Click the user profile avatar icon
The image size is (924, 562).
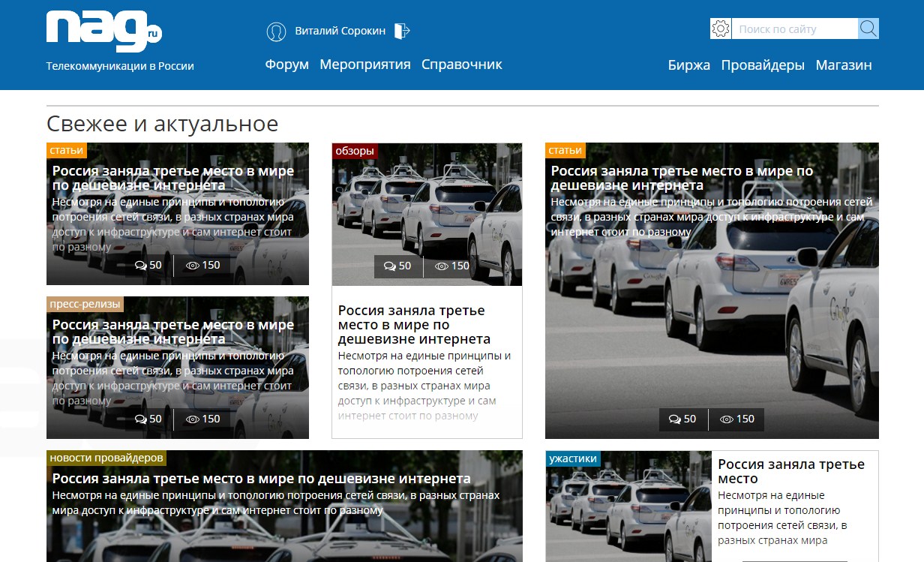[x=276, y=32]
